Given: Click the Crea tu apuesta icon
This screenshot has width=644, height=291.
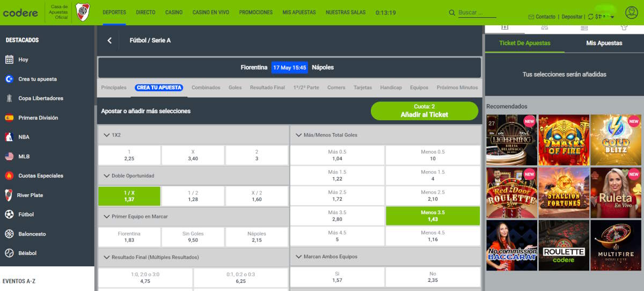Looking at the screenshot, I should point(9,79).
